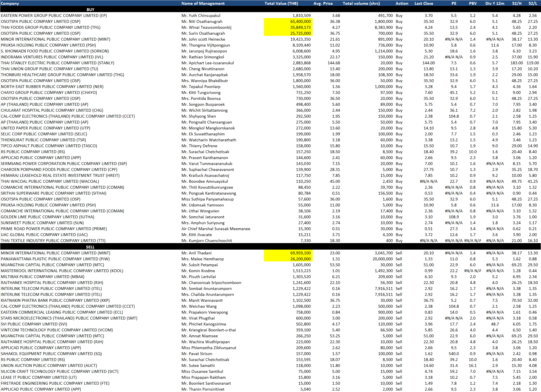This screenshot has width=541, height=392.
Task: Click the Total Value (THB) column header
Action: coord(281,3)
